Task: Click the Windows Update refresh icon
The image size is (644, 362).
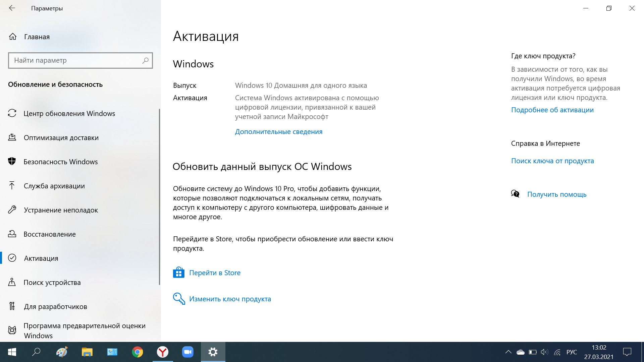Action: (12, 113)
